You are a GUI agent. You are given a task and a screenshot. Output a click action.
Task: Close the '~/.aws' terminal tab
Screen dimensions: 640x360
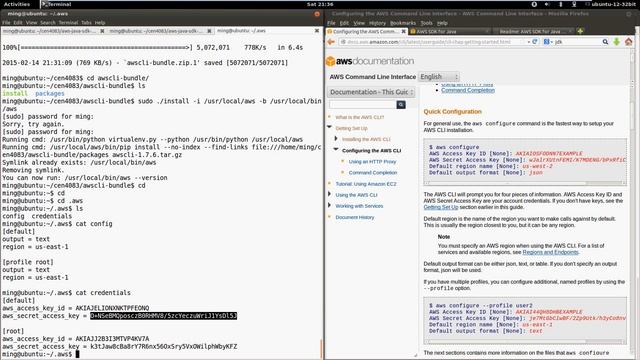(317, 31)
